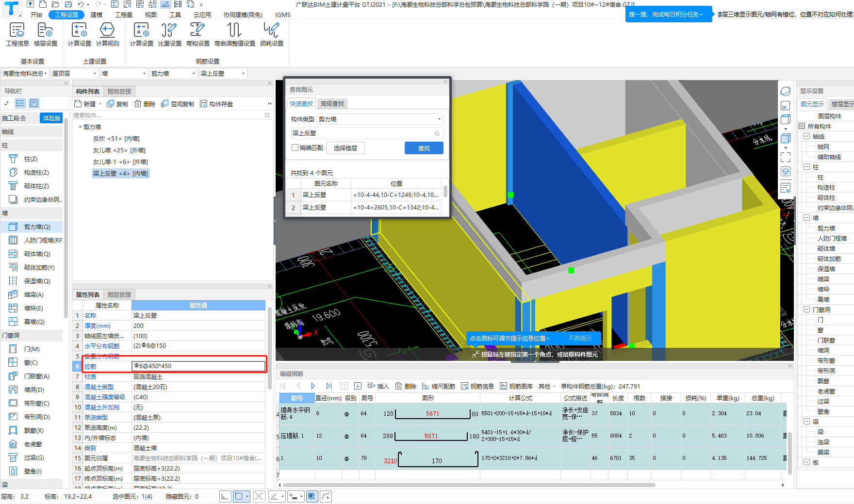Open 损耗设置 loss settings

click(271, 34)
